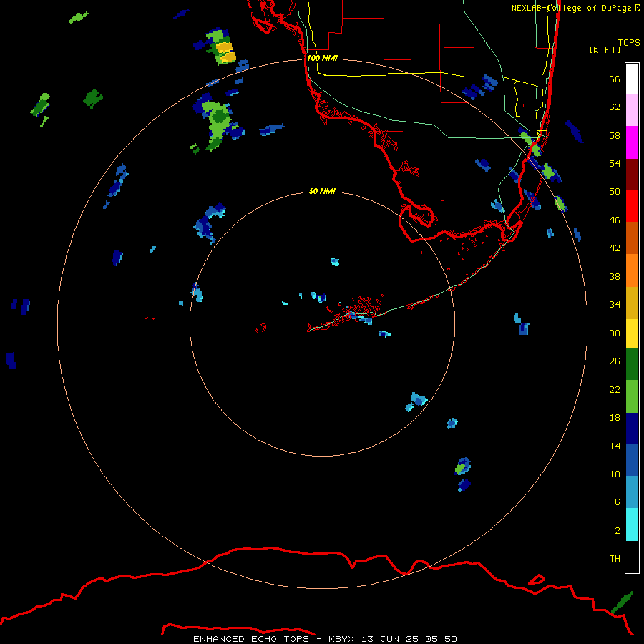Screen dimensions: 644x644
Task: Click the legend value '66'
Action: 615,79
